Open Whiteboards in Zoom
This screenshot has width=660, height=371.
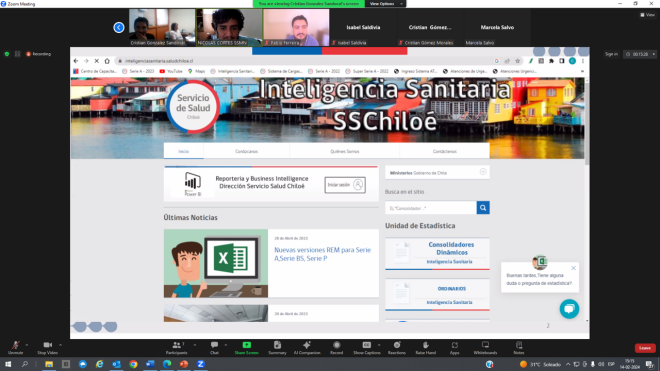(x=485, y=347)
